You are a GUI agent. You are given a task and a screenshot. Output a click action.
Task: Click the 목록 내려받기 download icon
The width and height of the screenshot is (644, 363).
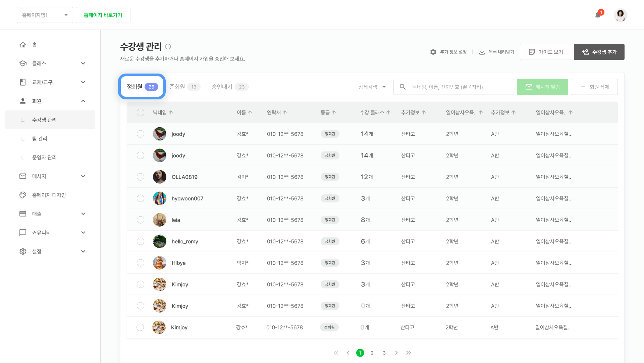tap(482, 52)
